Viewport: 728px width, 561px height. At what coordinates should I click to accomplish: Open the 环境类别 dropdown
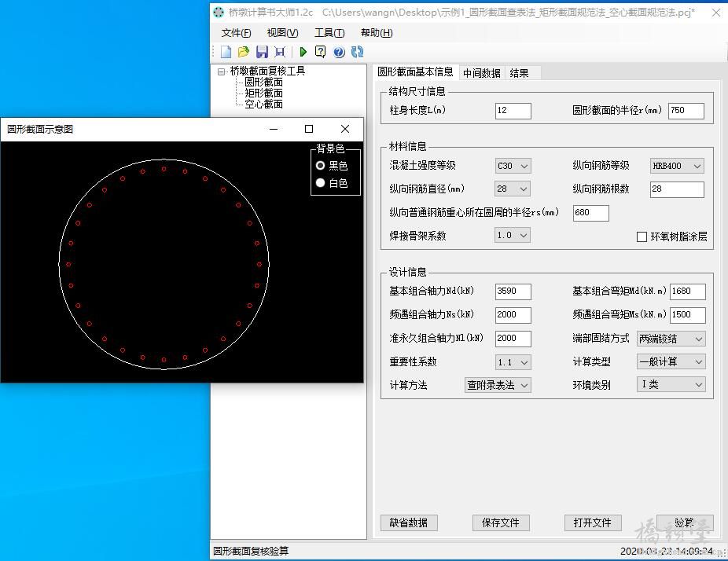click(x=671, y=384)
